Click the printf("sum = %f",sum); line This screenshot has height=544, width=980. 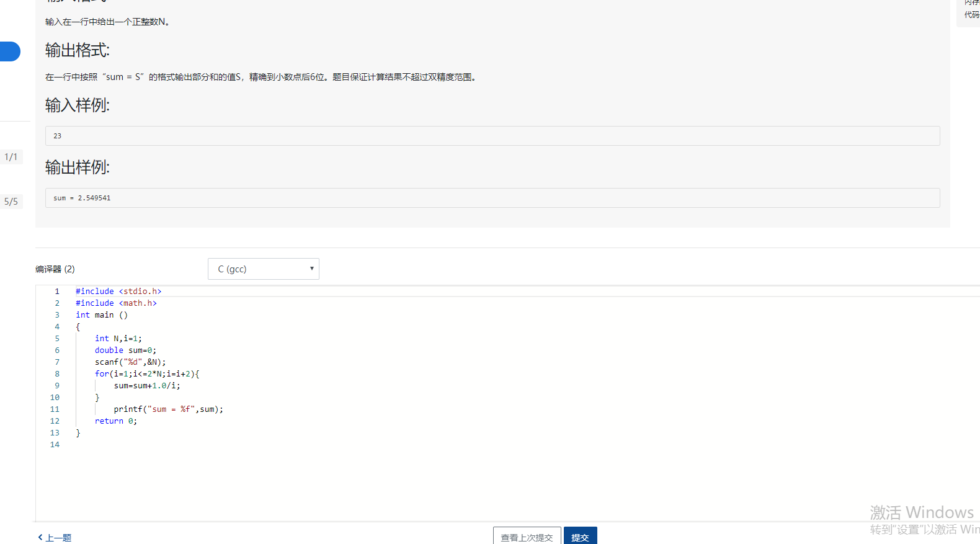[x=168, y=409]
